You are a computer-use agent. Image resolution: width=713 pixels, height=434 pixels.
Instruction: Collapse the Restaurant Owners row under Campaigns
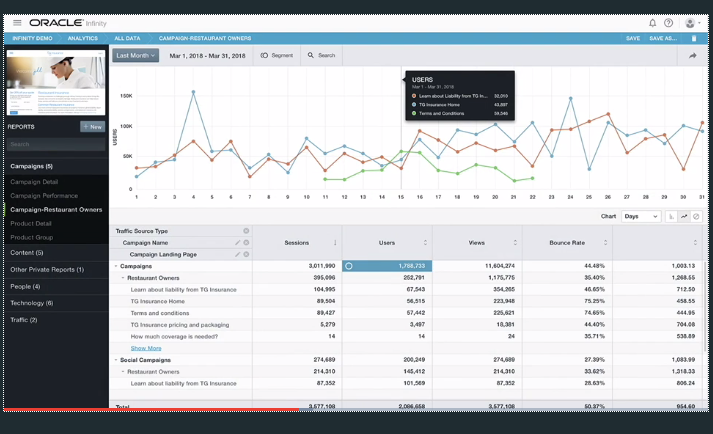point(123,277)
